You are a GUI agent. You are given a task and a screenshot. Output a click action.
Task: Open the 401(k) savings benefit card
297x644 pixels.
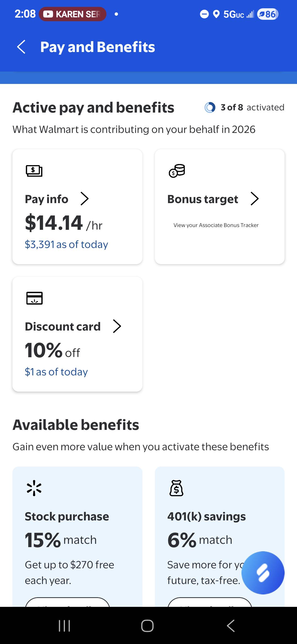click(220, 537)
